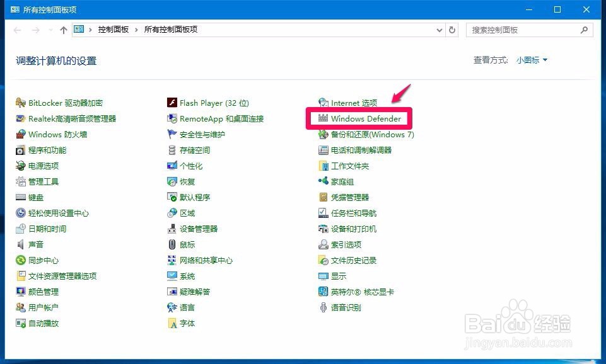Click the 轻松使用设置中心 icon
Screen dimensions: 606x364
pos(20,213)
